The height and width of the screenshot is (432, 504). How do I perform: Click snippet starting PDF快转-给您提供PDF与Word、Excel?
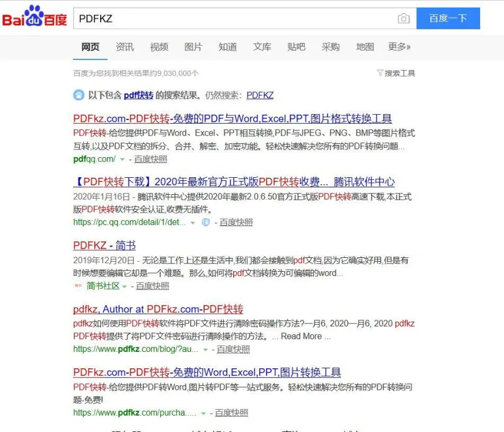tap(244, 139)
